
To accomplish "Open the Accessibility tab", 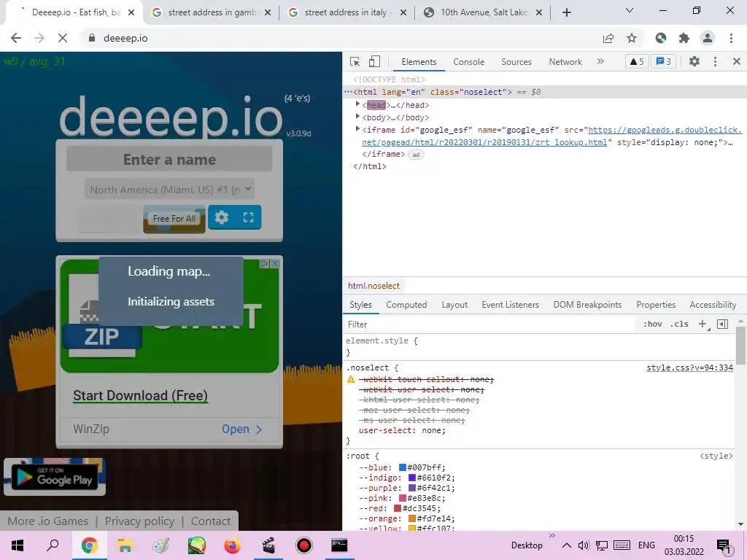I will 713,305.
